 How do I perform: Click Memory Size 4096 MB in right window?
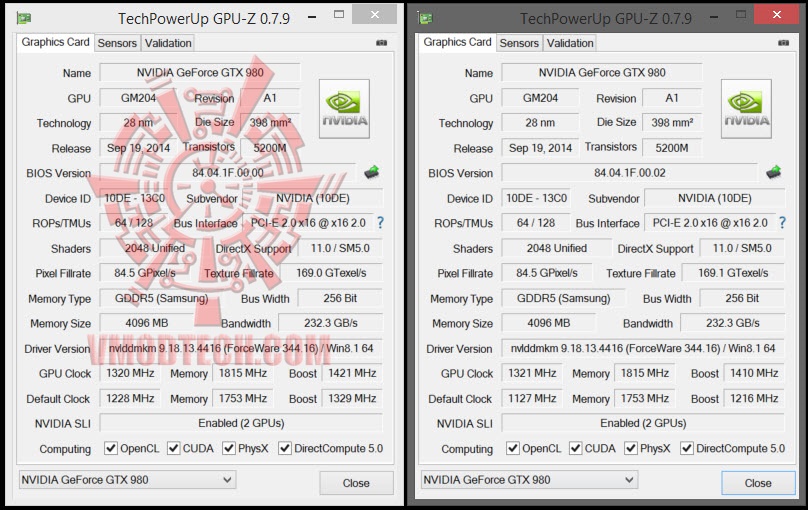tap(548, 323)
